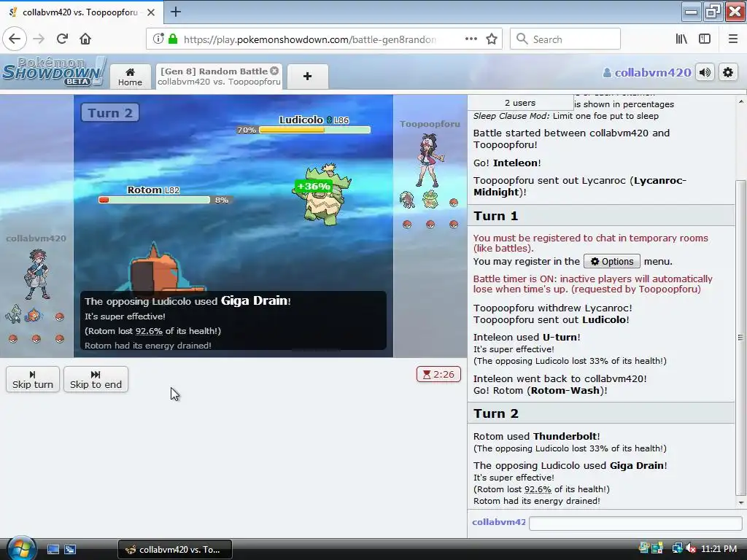This screenshot has height=560, width=747.
Task: Close the collabvm420 vs. Toopoopforu browser tab
Action: pos(150,12)
